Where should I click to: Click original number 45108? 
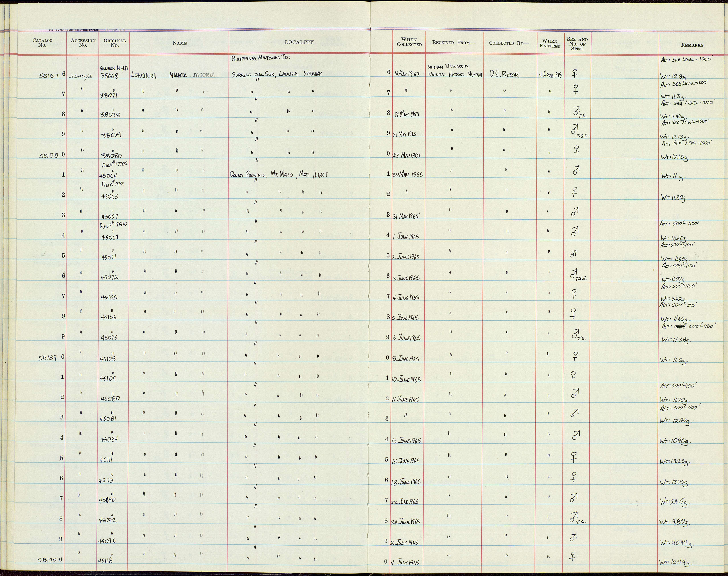108,359
